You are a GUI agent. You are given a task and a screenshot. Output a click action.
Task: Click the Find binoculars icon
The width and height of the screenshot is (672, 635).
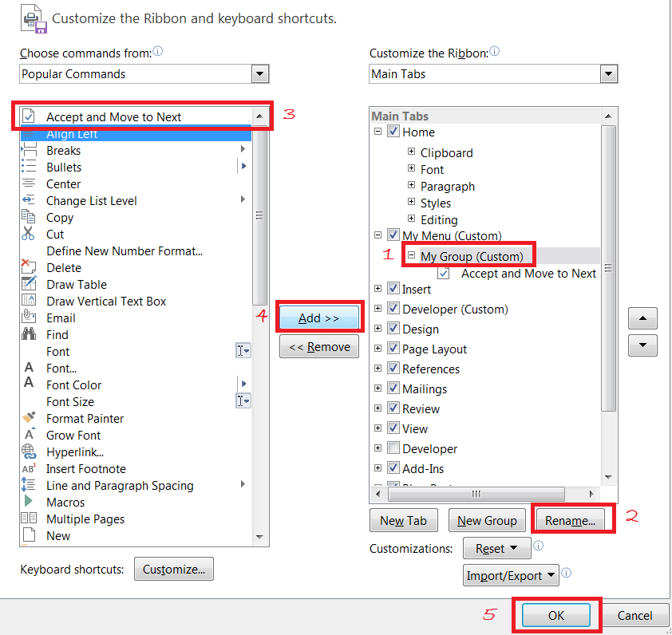click(29, 334)
